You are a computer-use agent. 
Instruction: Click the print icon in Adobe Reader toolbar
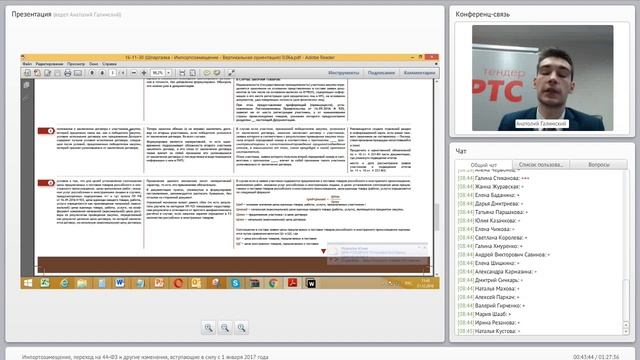[68, 73]
